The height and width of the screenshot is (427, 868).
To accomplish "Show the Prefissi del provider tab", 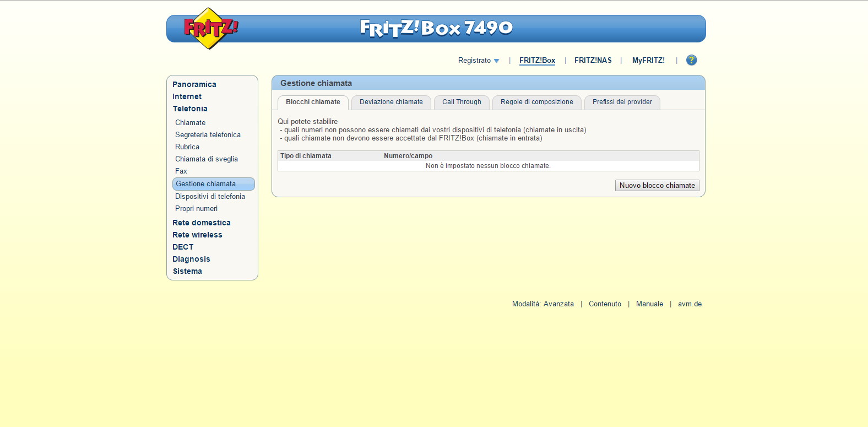I will pos(622,102).
